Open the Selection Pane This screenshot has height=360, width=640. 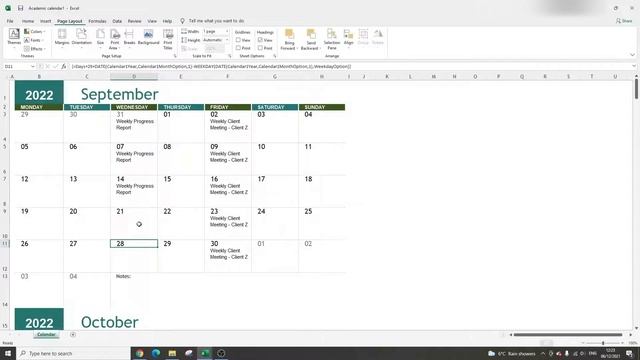[331, 39]
